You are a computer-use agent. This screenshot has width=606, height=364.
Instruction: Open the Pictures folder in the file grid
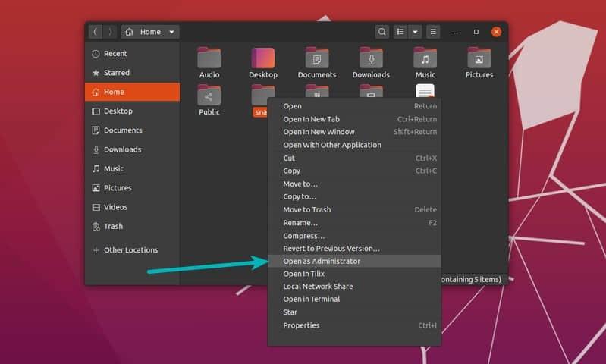479,58
